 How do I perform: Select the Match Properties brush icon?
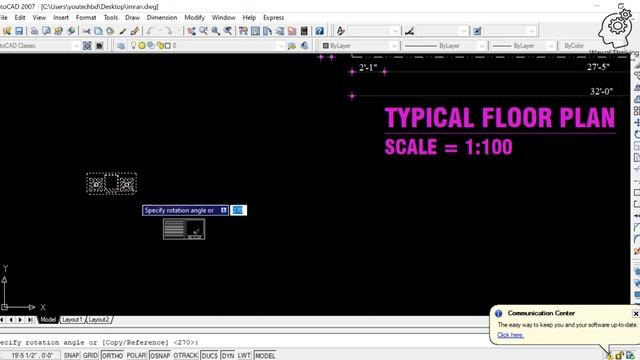pos(123,31)
